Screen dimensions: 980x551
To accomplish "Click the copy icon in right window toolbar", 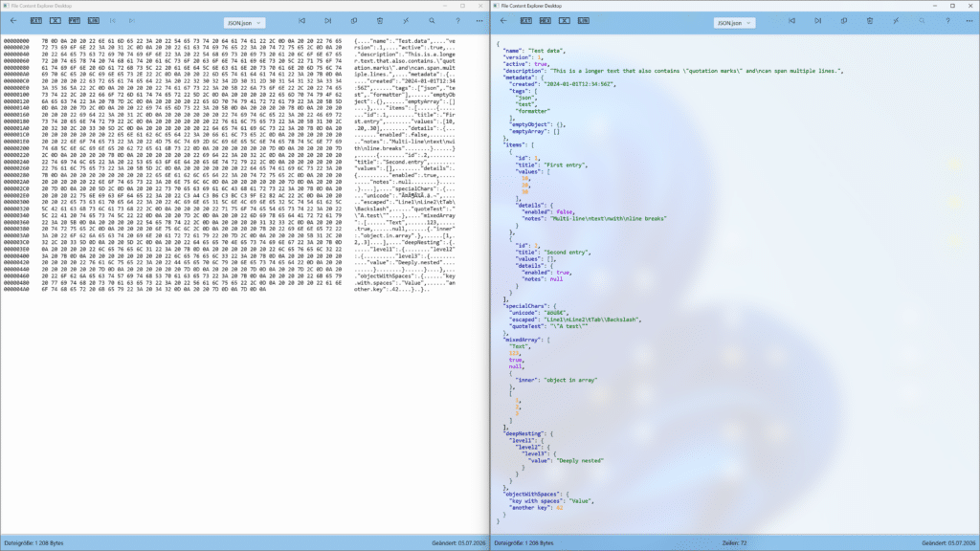I will (844, 21).
